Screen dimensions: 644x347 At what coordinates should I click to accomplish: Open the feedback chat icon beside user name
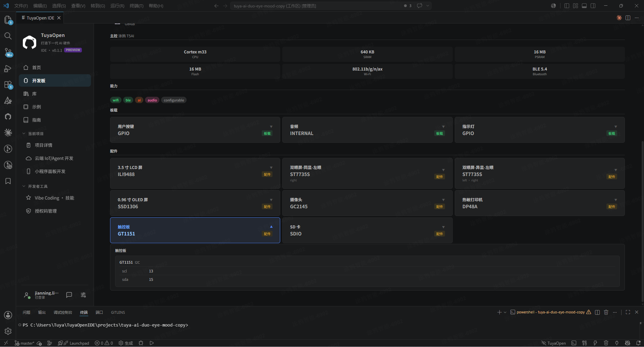[x=69, y=295]
